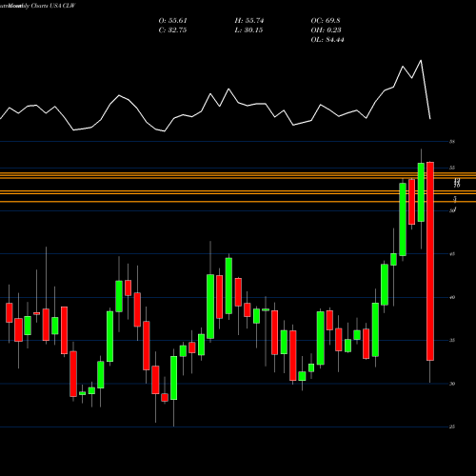Click the 25 price axis label
476x476 pixels.
[452, 427]
